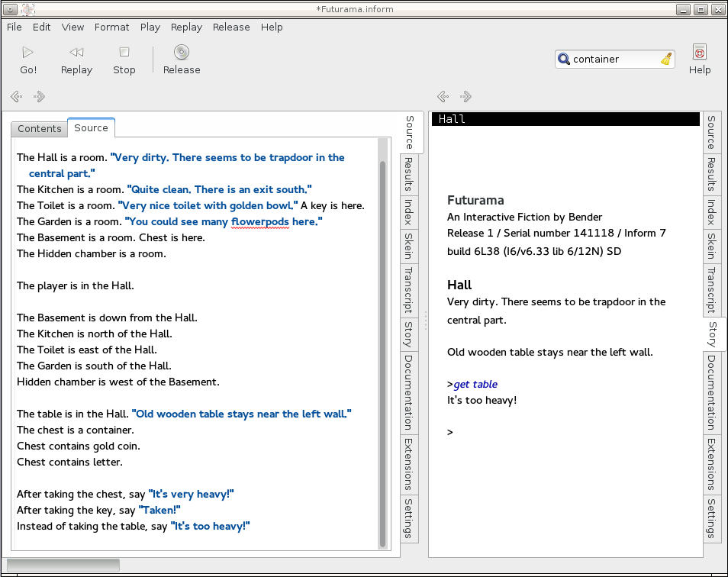The width and height of the screenshot is (728, 577).
Task: Open Help lifebuoy icon in toolbar
Action: 699,53
